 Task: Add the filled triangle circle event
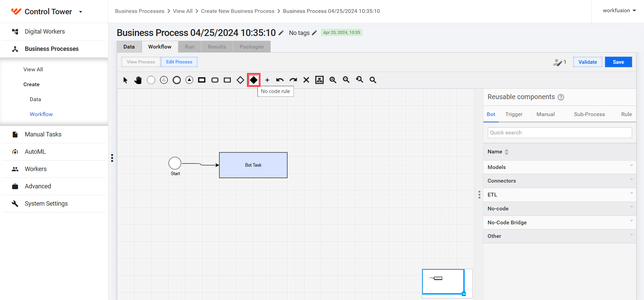point(190,80)
